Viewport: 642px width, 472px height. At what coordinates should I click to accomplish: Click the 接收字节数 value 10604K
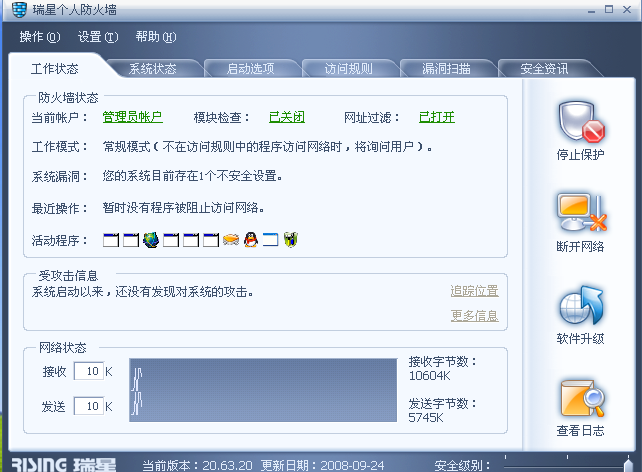[430, 376]
